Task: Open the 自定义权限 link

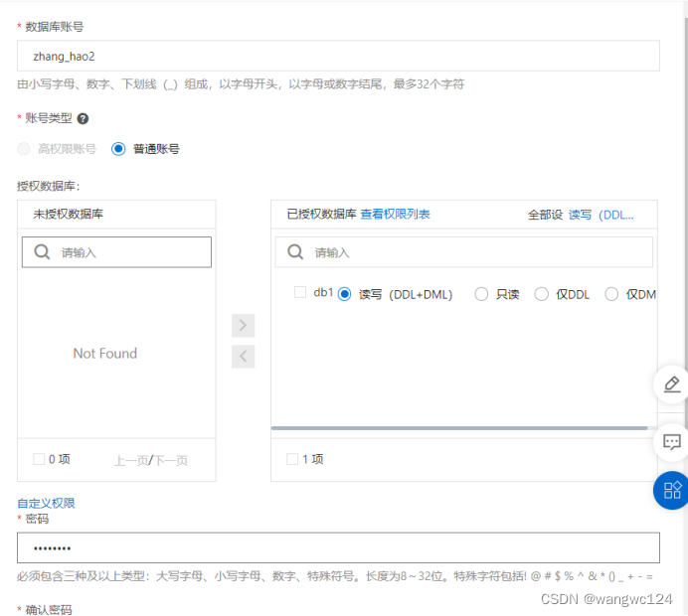Action: (x=46, y=503)
